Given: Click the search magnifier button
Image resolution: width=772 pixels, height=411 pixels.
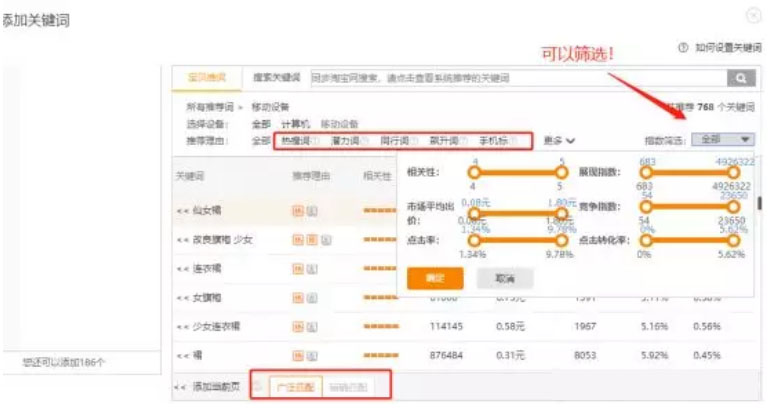Looking at the screenshot, I should 741,78.
